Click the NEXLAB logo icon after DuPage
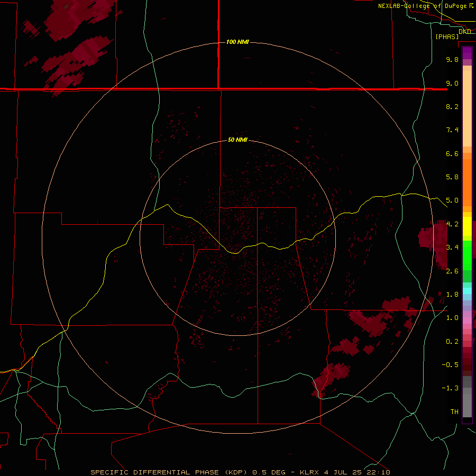Image resolution: width=476 pixels, height=476 pixels. coord(471,5)
